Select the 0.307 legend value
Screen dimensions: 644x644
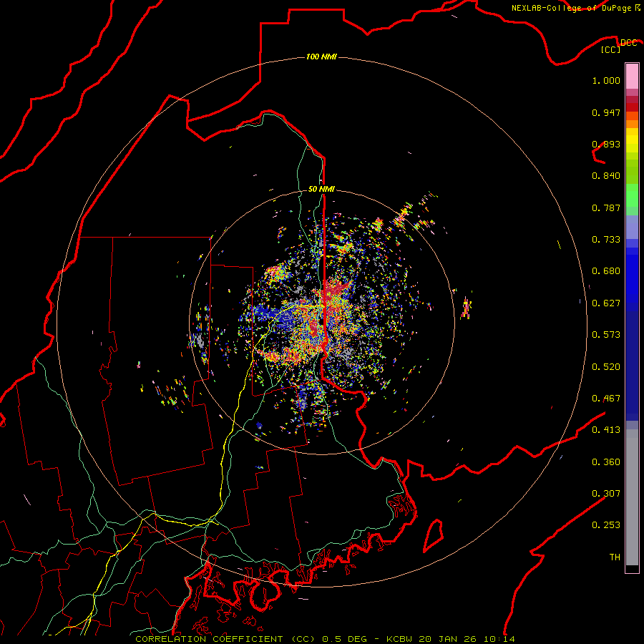coord(606,494)
